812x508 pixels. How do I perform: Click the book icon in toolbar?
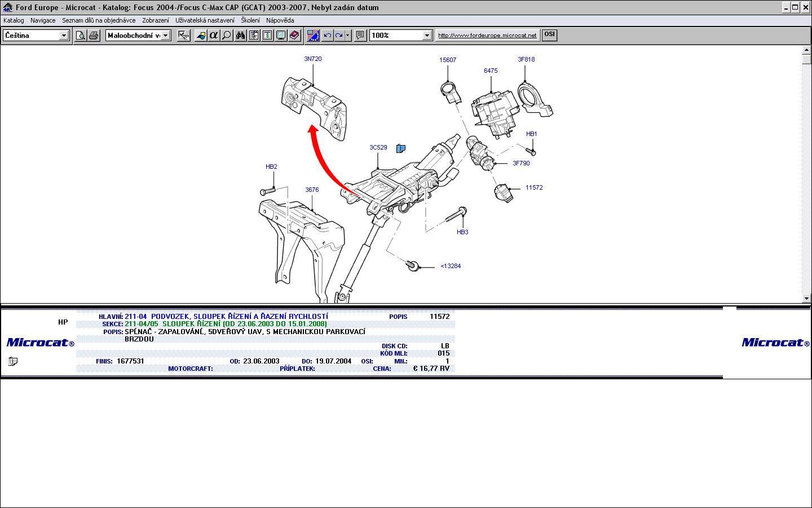tap(294, 36)
